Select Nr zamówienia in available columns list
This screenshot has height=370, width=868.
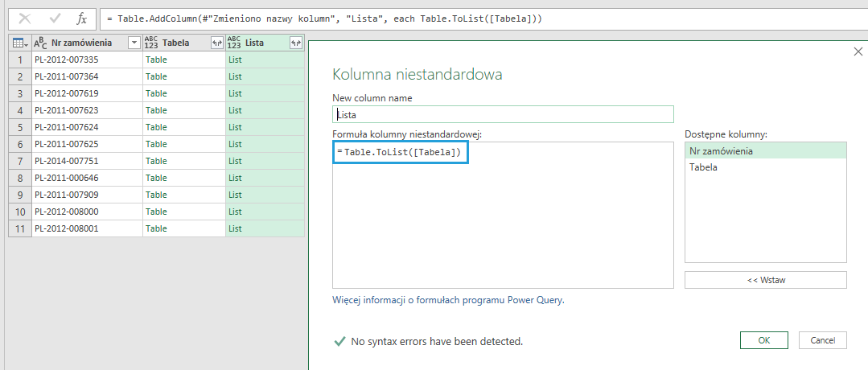[765, 151]
